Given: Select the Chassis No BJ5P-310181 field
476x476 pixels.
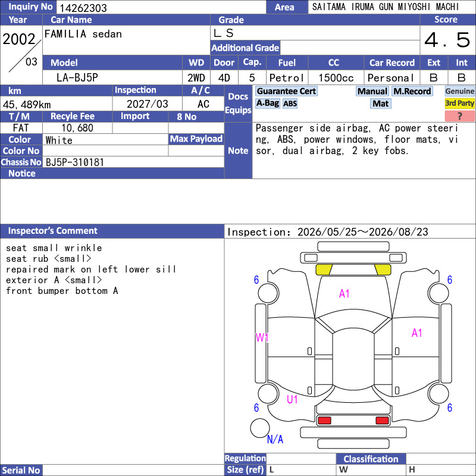Looking at the screenshot, I should [133, 162].
